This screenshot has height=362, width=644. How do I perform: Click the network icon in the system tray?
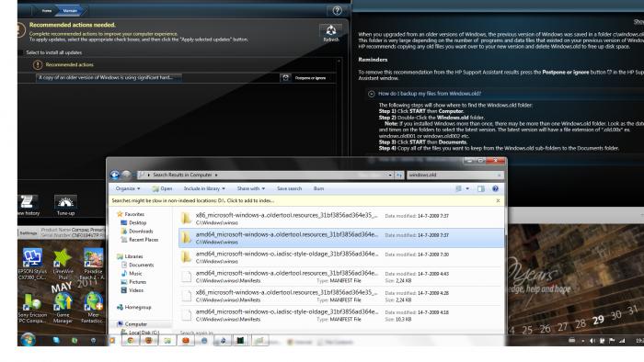point(622,341)
